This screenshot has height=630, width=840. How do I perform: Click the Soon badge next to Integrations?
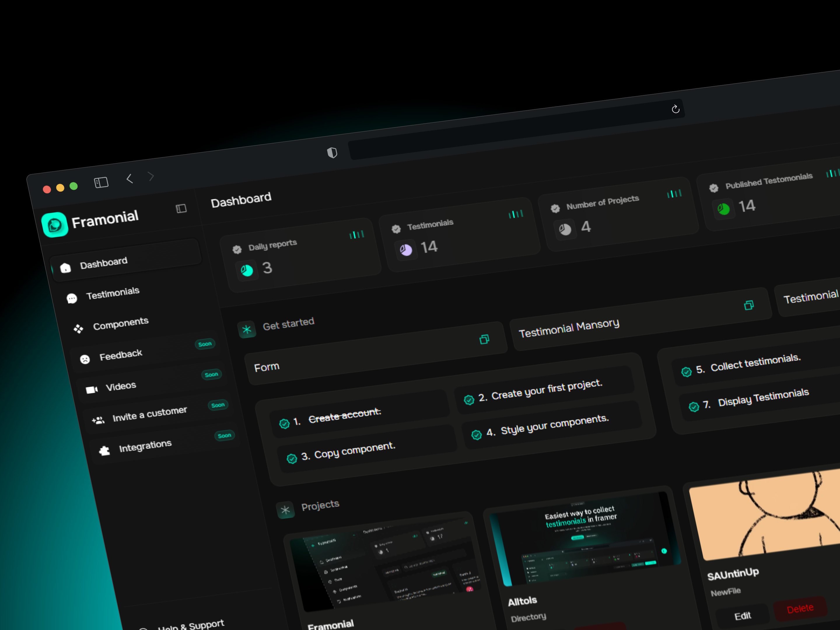[224, 435]
